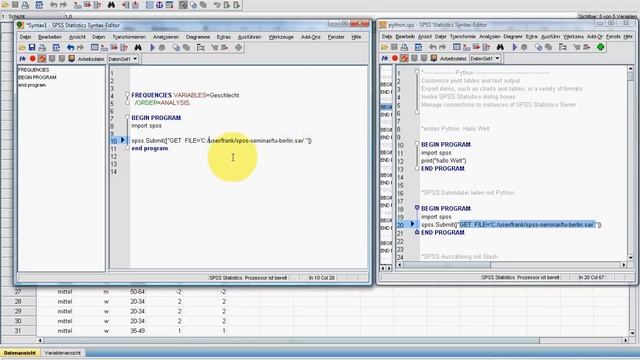Viewport: 640px width, 360px height.
Task: Stop processor icon in Syntax1 toolbar
Action: 162,48
